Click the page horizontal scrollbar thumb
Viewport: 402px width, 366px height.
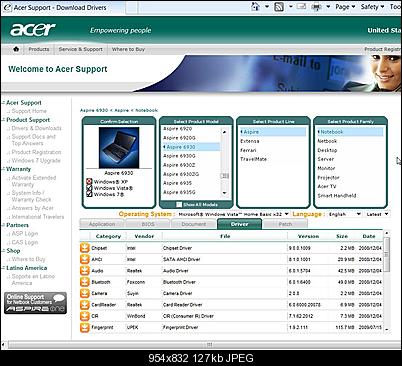pos(209,344)
